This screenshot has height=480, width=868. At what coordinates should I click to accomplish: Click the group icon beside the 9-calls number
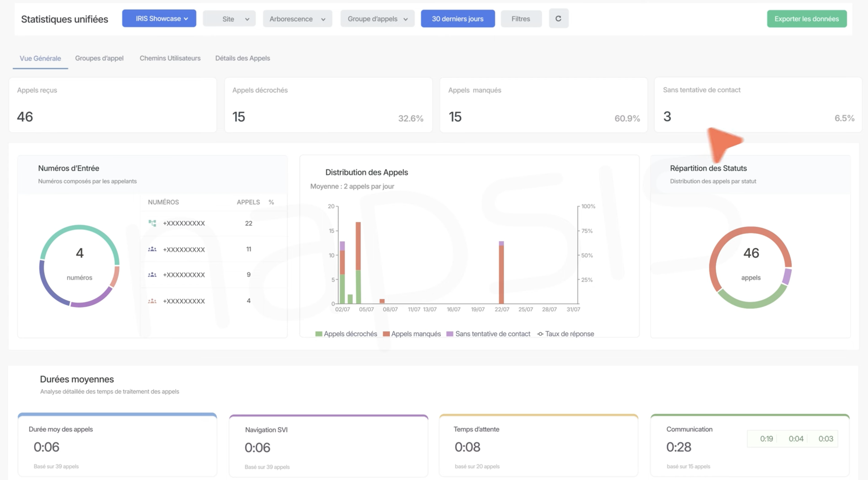(x=152, y=275)
